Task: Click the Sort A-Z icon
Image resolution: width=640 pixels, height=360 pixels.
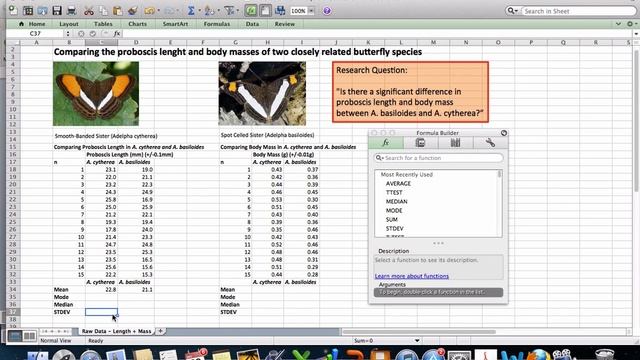Action: [x=209, y=11]
